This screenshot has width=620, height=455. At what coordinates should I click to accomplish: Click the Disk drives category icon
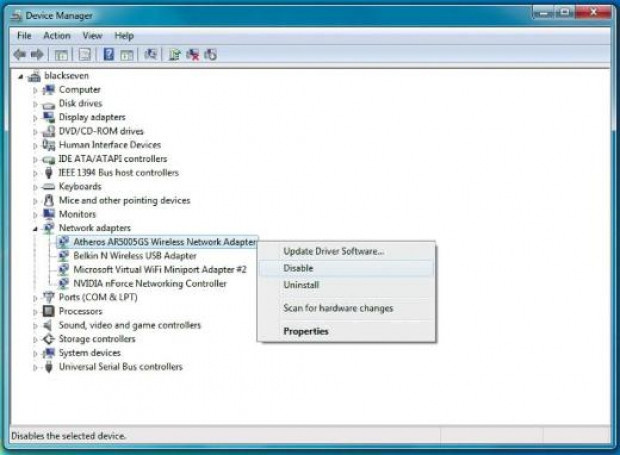49,104
